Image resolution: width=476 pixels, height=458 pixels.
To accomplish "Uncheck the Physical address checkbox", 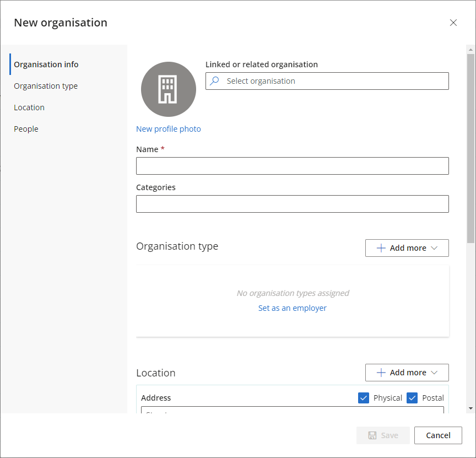I will pos(364,398).
